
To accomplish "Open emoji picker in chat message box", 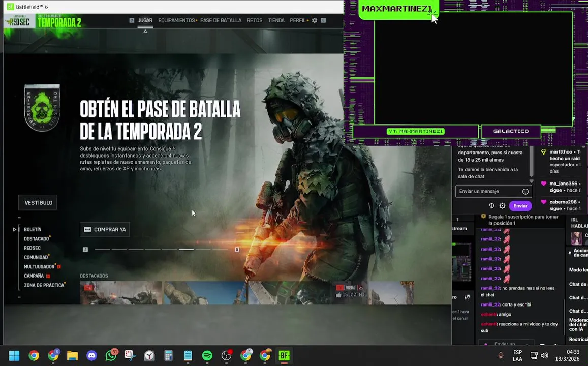I will [x=525, y=192].
